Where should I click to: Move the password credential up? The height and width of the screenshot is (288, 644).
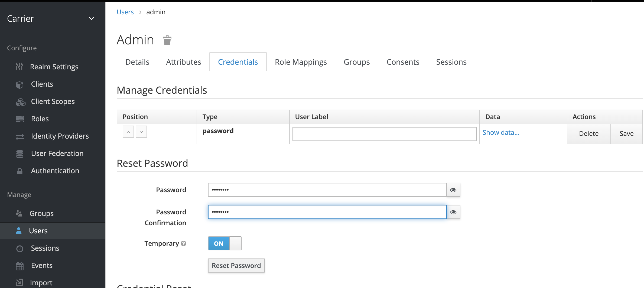click(x=128, y=132)
